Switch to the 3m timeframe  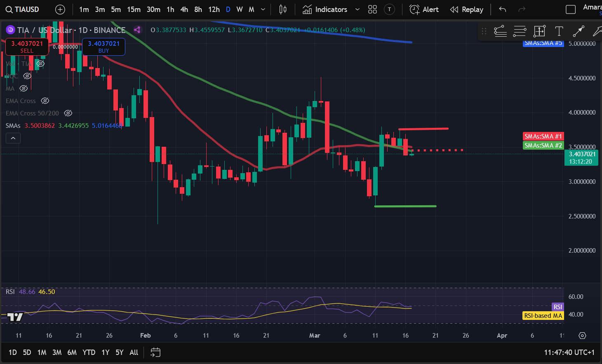click(x=100, y=9)
